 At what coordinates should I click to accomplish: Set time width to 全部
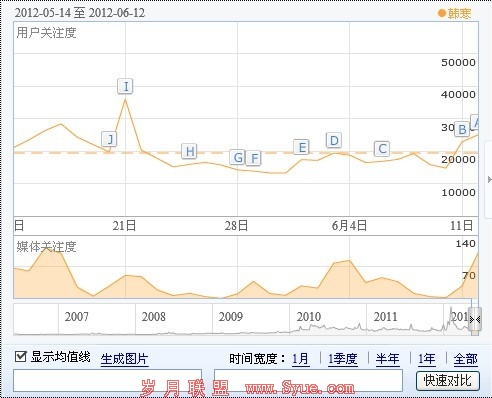tap(466, 359)
